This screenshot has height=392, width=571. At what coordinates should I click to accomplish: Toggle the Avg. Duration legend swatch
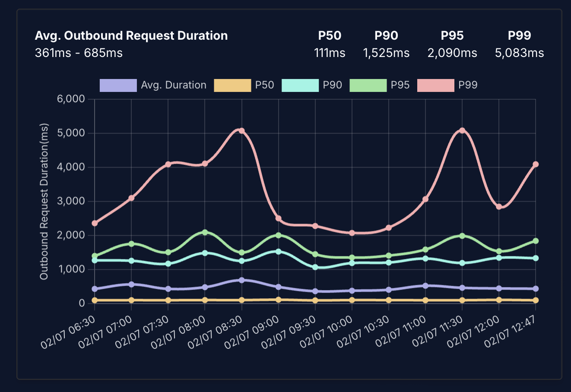[x=118, y=85]
